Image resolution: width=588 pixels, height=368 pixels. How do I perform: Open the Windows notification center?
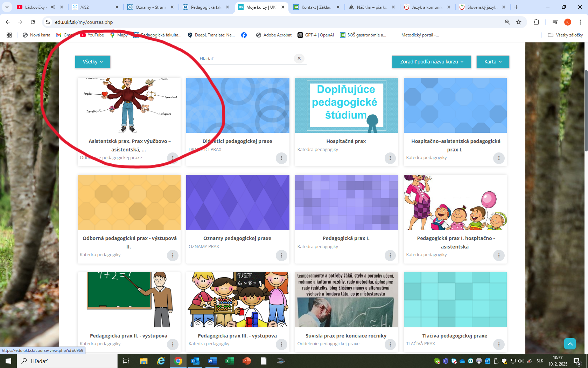click(x=577, y=361)
